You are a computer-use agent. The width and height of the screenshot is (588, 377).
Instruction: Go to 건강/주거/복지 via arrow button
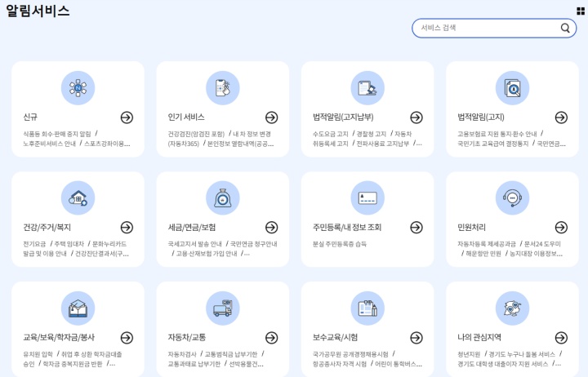click(127, 227)
